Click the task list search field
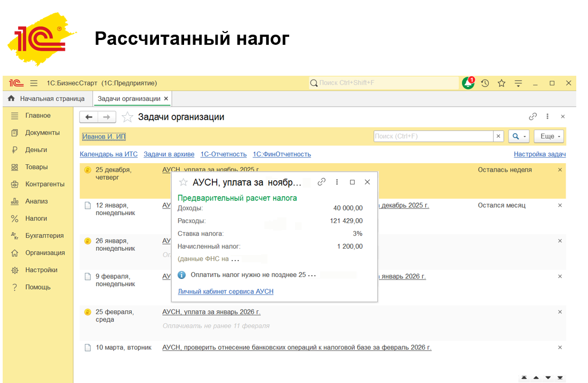Image resolution: width=588 pixels, height=383 pixels. (x=433, y=136)
